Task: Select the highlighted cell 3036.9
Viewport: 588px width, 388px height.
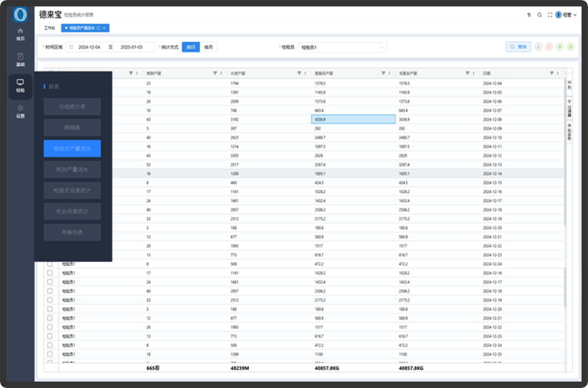Action: coord(353,120)
